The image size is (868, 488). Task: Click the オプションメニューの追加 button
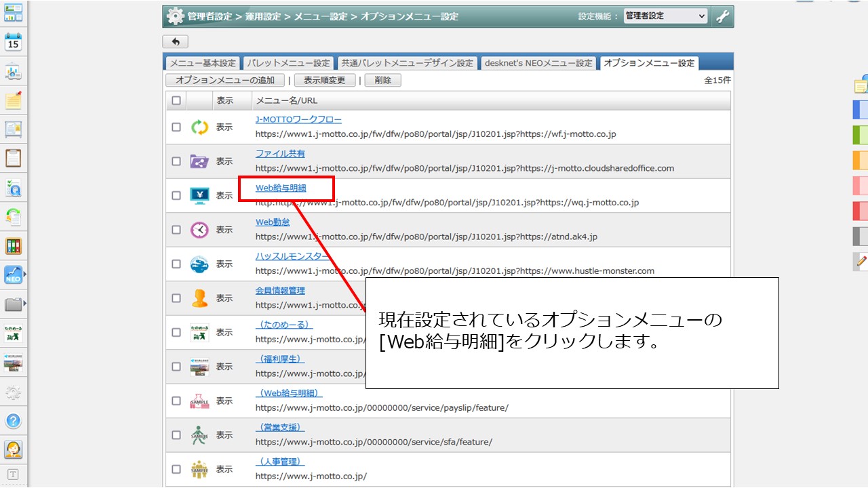click(225, 80)
